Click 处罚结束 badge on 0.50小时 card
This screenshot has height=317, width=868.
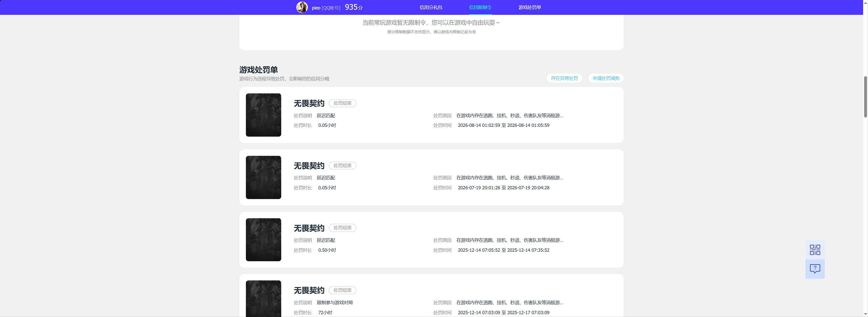(342, 228)
